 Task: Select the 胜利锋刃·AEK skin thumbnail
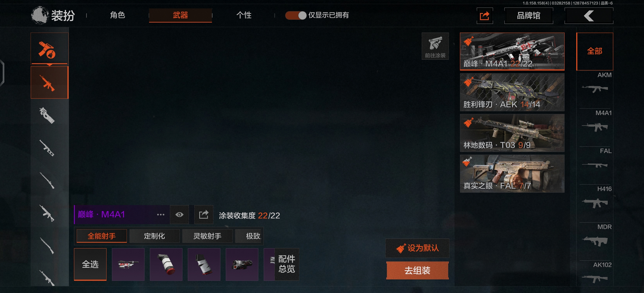[512, 92]
